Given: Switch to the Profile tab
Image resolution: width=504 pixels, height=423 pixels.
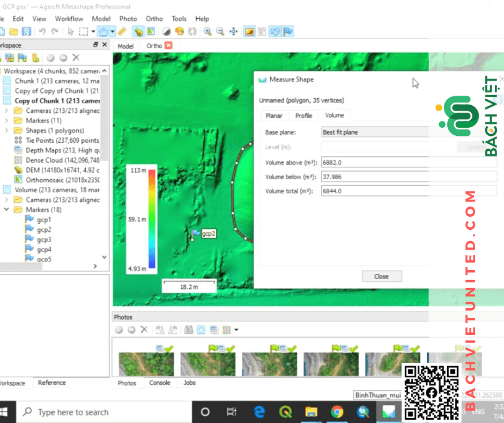Looking at the screenshot, I should coord(304,115).
